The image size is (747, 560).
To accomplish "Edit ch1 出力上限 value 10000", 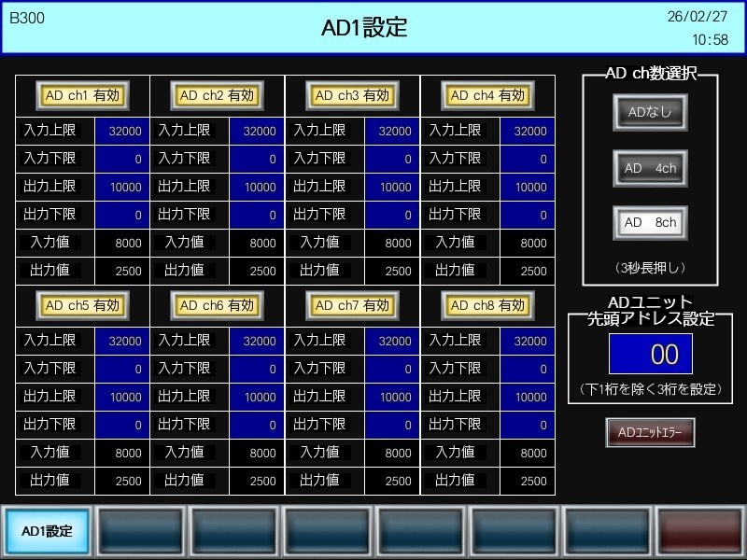I will coord(122,188).
